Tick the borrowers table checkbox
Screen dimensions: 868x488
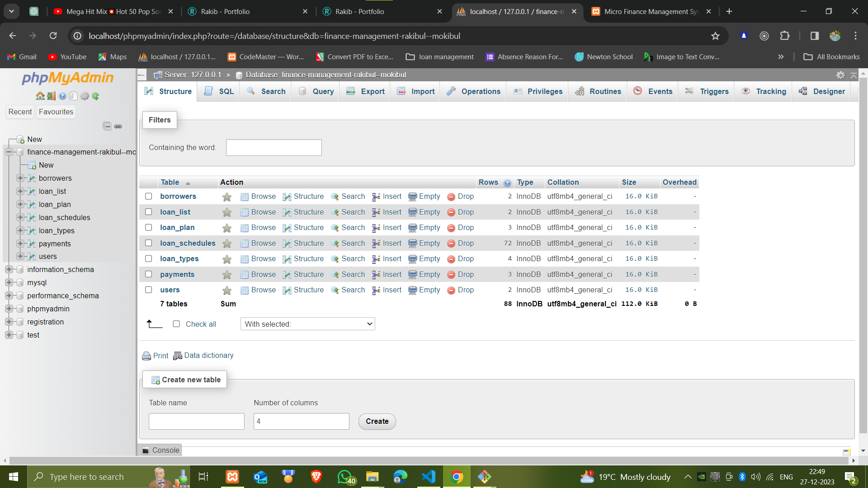pyautogui.click(x=148, y=196)
